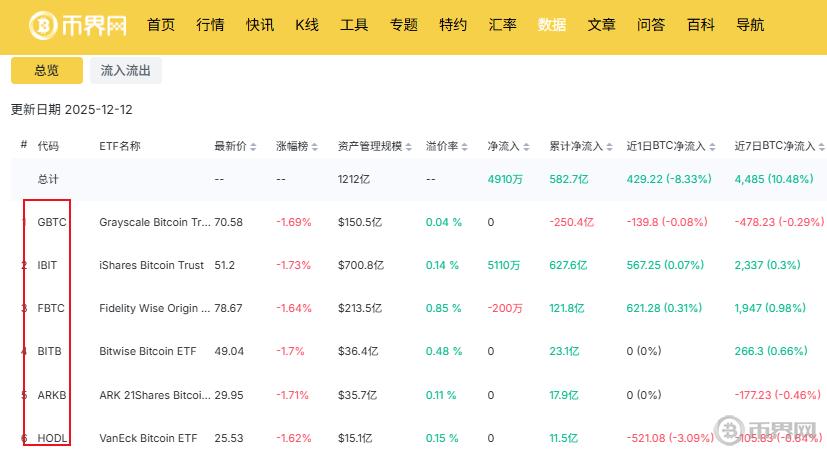The image size is (827, 458).
Task: Click iShares Bitcoin Trust ETF name
Action: [x=151, y=266]
